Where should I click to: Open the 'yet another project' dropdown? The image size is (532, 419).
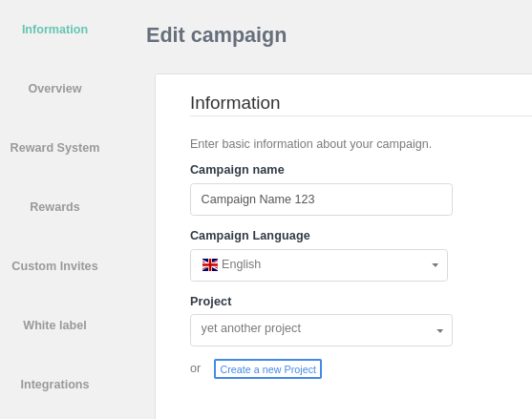pos(321,330)
